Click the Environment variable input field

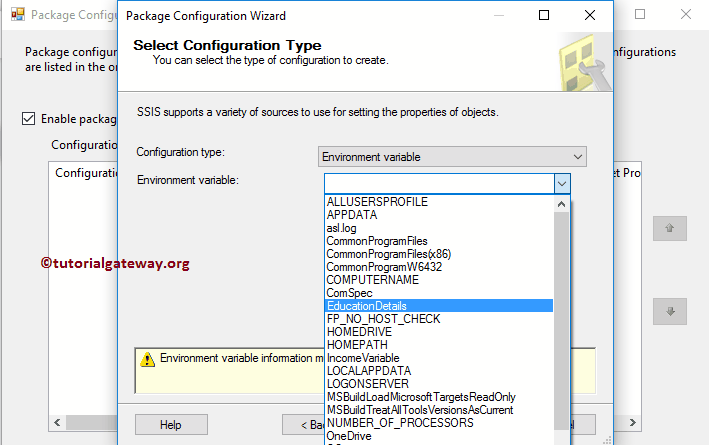pyautogui.click(x=439, y=184)
